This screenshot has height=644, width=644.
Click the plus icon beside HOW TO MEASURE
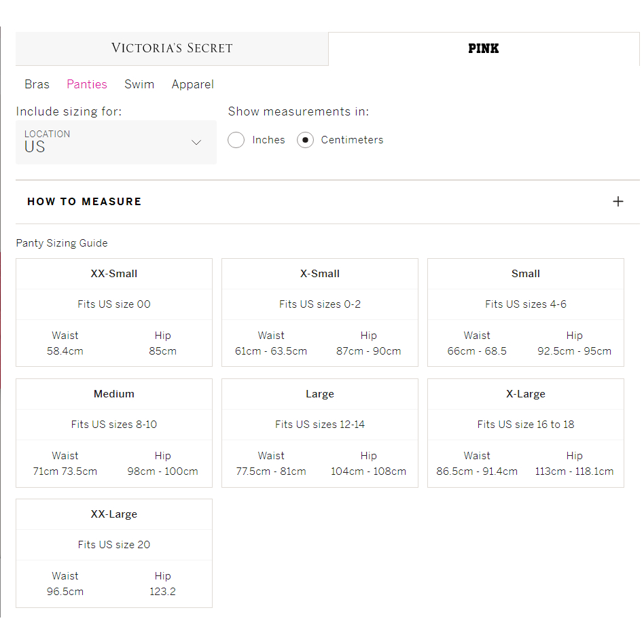(618, 201)
